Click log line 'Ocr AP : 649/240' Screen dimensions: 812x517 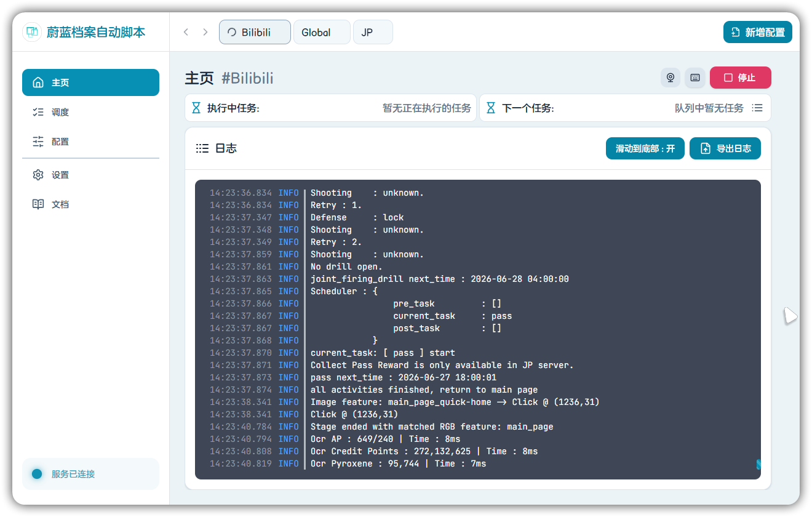click(385, 439)
